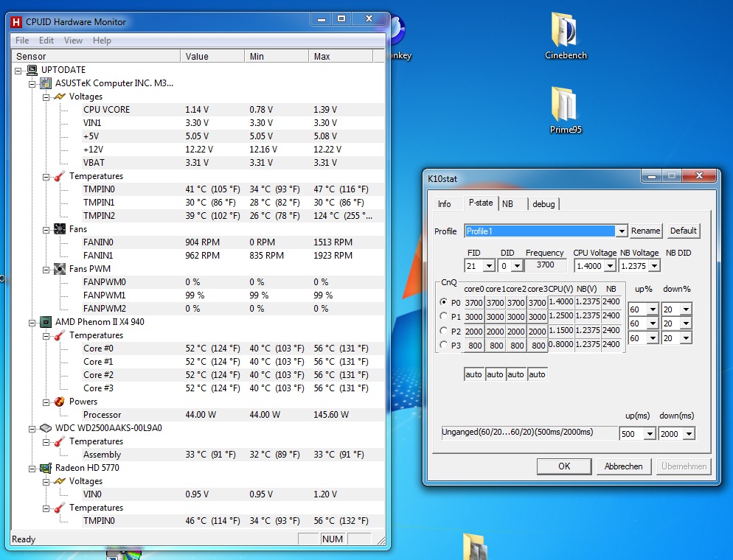This screenshot has height=560, width=733.
Task: Click the Frequency field showing 3700
Action: (x=545, y=265)
